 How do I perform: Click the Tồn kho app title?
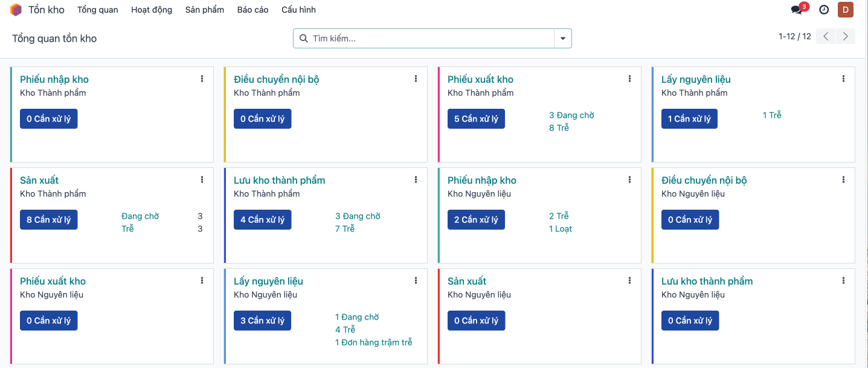point(47,10)
